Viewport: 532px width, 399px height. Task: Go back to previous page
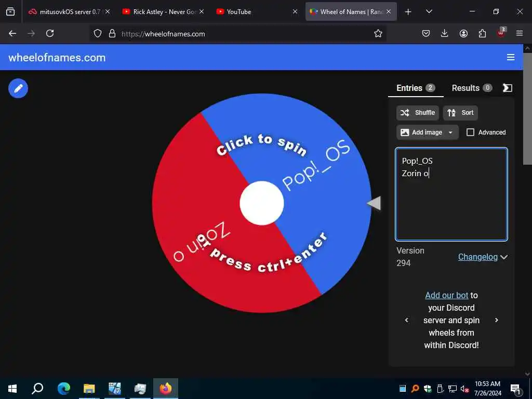[x=12, y=34]
